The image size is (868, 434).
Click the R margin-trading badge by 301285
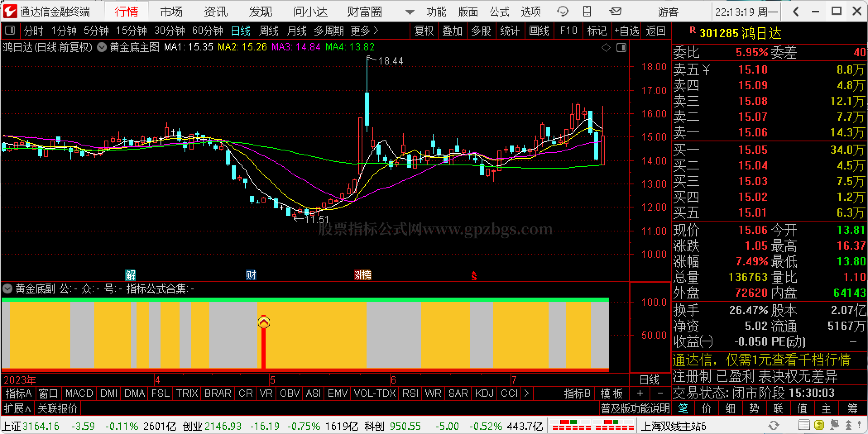(x=693, y=30)
